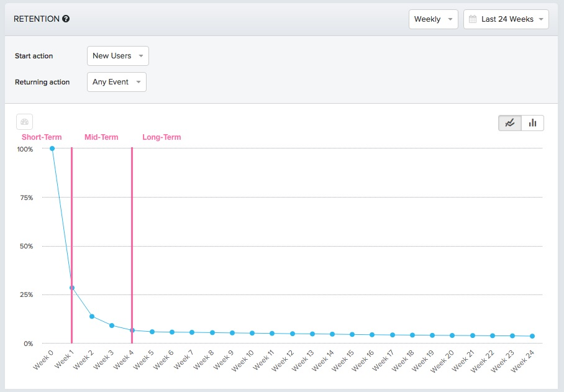Open the New Users start action dropdown
The height and width of the screenshot is (392, 564).
pos(117,56)
